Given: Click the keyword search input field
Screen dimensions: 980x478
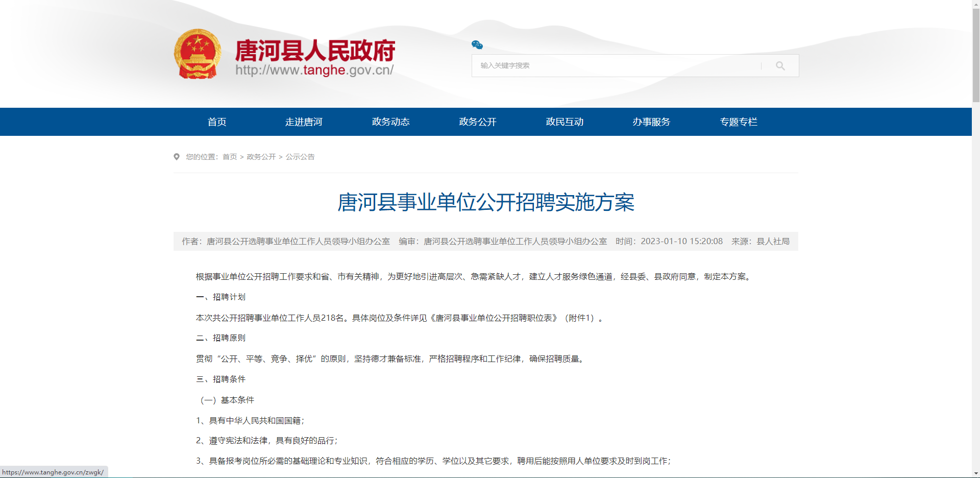Looking at the screenshot, I should (x=616, y=66).
